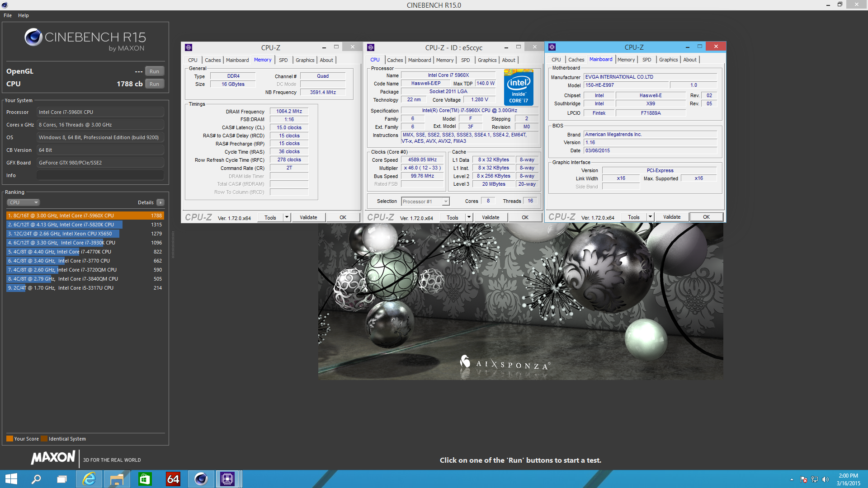This screenshot has width=868, height=488.
Task: Click Tools button in Mainboard CPU-Z window
Action: pos(634,217)
